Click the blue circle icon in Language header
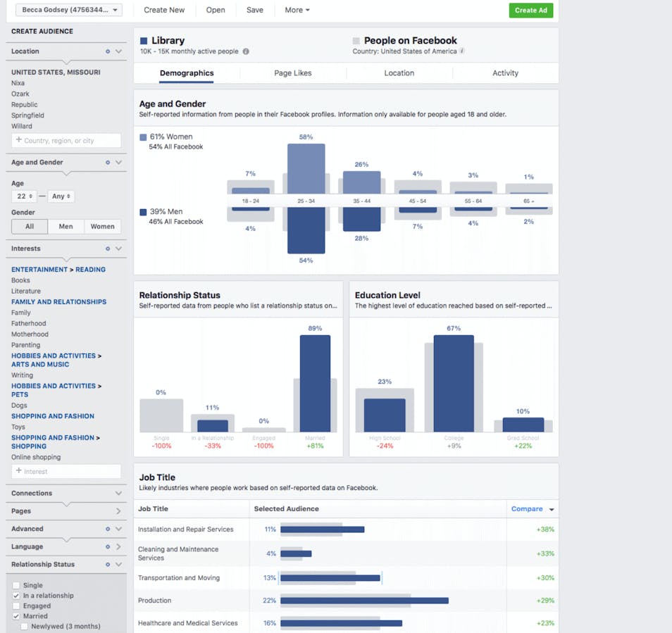 108,546
